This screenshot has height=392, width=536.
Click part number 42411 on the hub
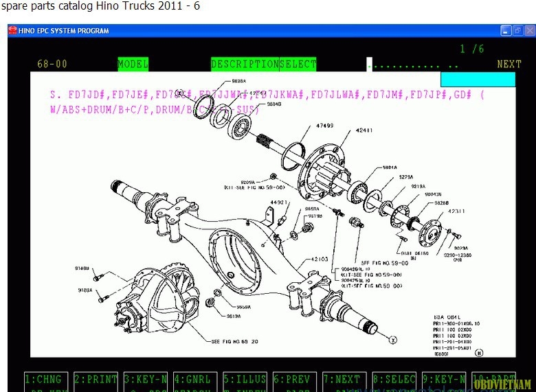[x=364, y=130]
